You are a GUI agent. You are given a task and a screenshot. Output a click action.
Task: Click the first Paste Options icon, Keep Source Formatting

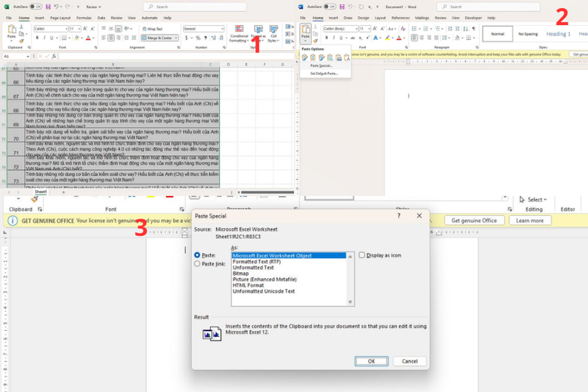tap(304, 57)
